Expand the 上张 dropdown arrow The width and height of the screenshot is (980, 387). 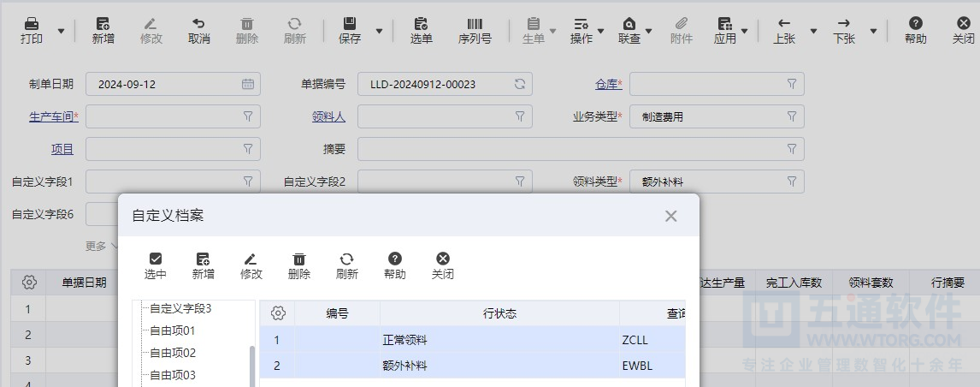tap(813, 31)
